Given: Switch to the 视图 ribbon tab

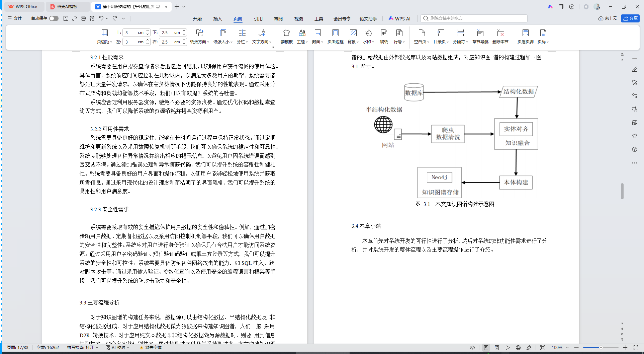Looking at the screenshot, I should (298, 19).
